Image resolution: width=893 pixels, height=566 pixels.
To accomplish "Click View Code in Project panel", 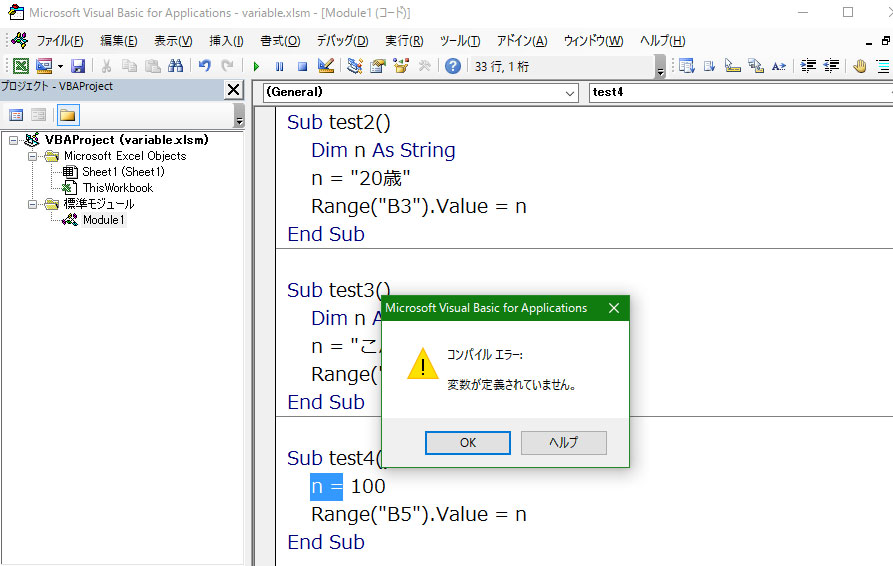I will pos(16,115).
